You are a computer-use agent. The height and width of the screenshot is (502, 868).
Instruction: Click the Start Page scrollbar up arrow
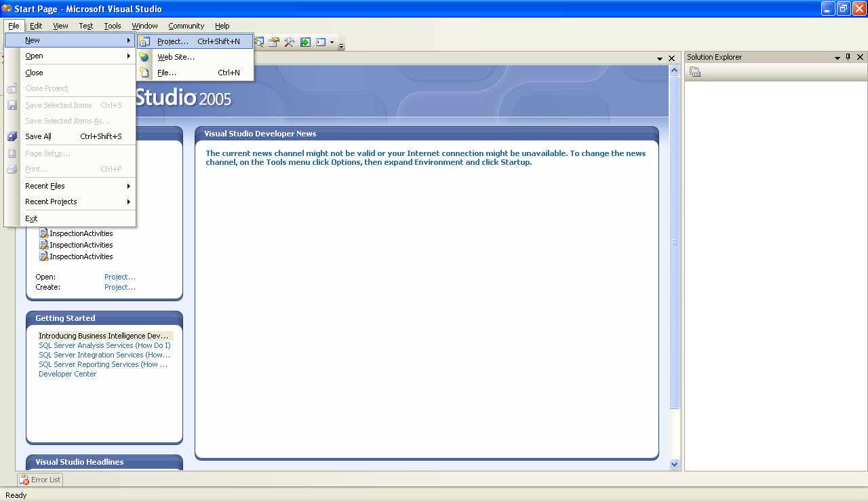[675, 70]
